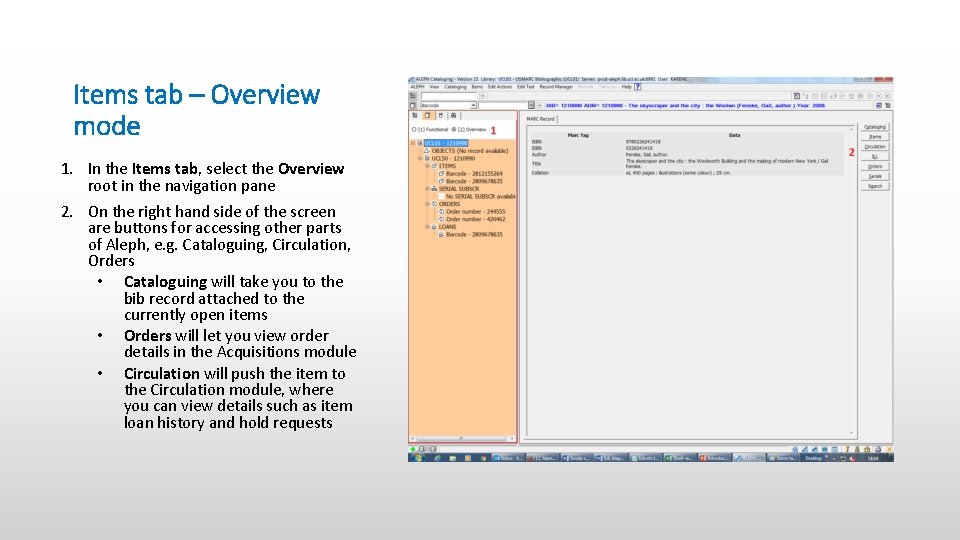Image resolution: width=960 pixels, height=540 pixels.
Task: Click the Windows Start button
Action: click(418, 458)
